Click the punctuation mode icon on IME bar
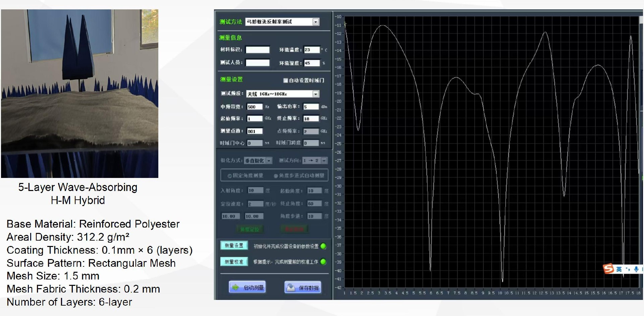The width and height of the screenshot is (644, 316). (628, 269)
